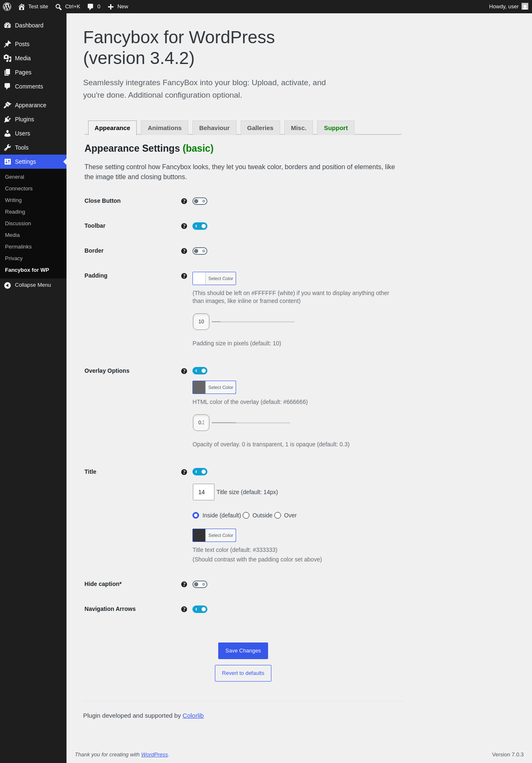Click the help icon for Border
This screenshot has width=532, height=763.
(x=184, y=251)
